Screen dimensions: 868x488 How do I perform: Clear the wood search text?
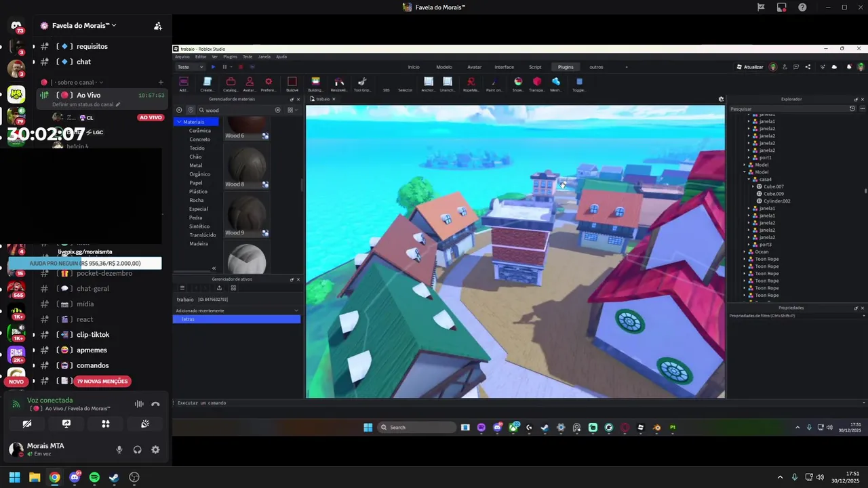tap(277, 110)
